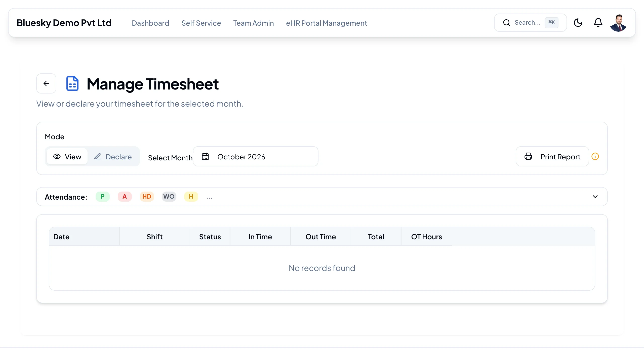
Task: Open the user profile avatar
Action: pos(618,23)
